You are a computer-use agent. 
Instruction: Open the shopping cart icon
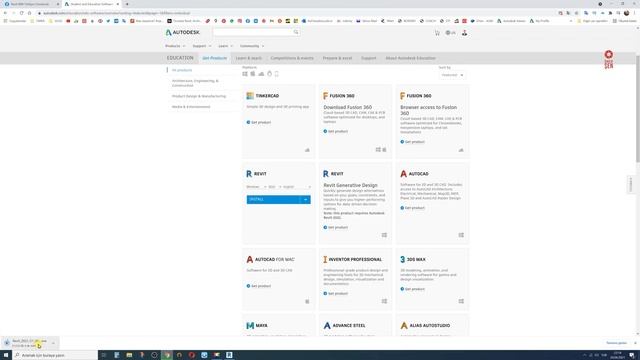click(437, 33)
